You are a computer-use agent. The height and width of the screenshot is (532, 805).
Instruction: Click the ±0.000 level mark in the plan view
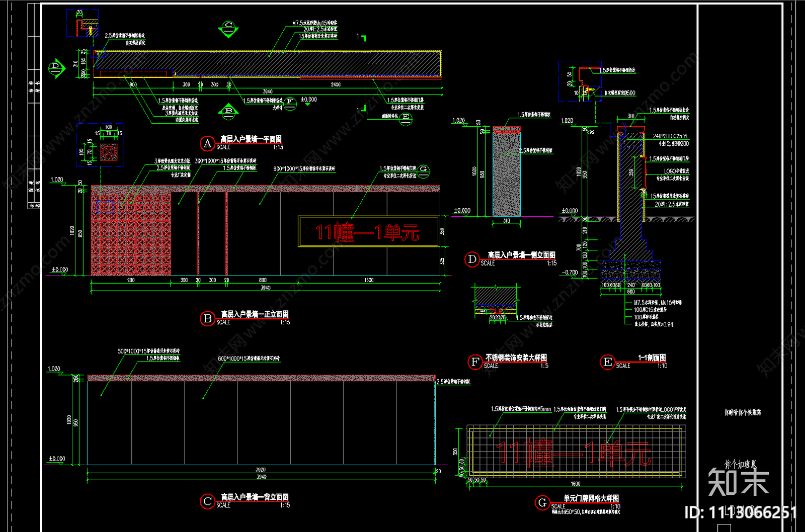[308, 100]
